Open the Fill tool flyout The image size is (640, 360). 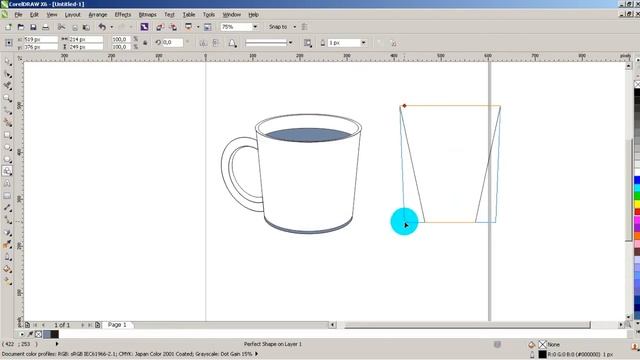[7, 269]
